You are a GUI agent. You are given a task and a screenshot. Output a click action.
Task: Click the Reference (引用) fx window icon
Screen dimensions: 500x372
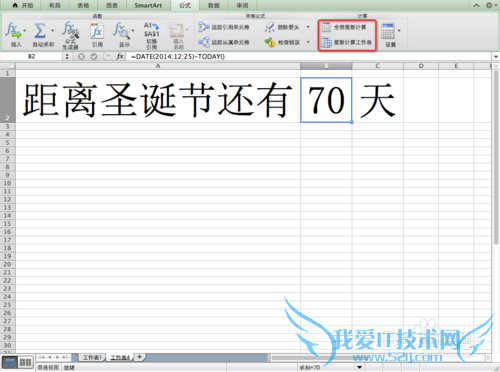coord(97,32)
